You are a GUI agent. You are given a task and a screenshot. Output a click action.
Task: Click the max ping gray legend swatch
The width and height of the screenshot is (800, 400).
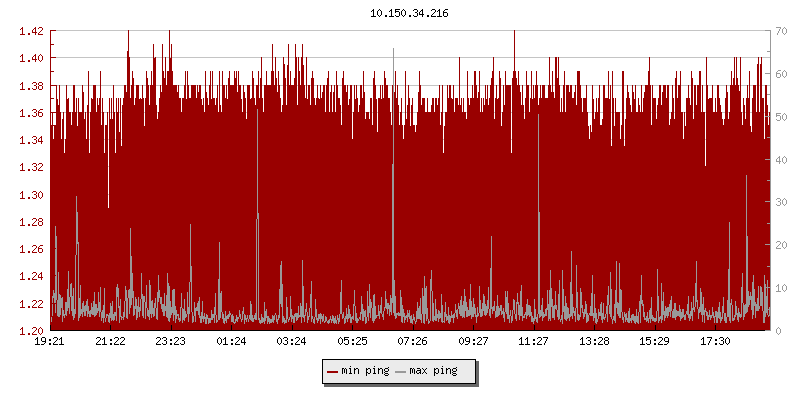[x=401, y=371]
